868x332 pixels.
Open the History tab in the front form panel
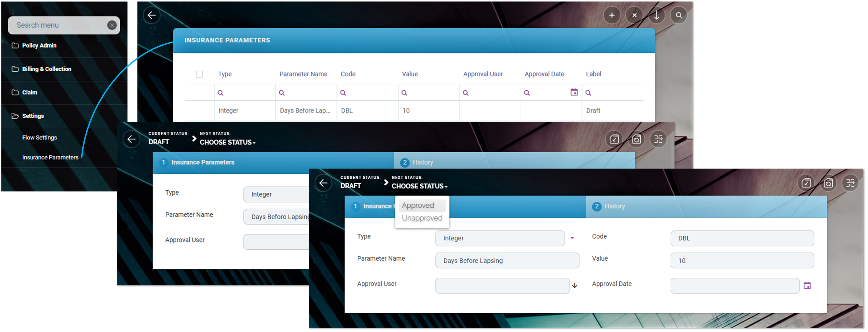(x=706, y=206)
